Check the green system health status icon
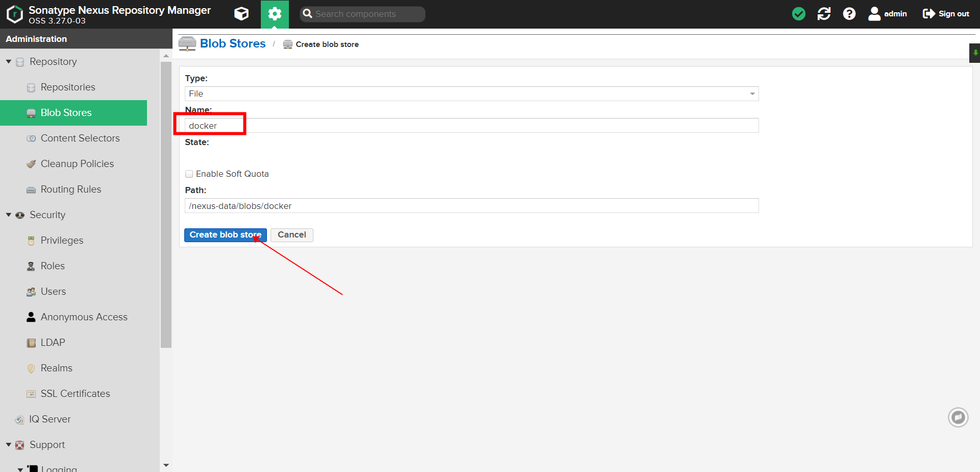The width and height of the screenshot is (980, 472). click(798, 14)
